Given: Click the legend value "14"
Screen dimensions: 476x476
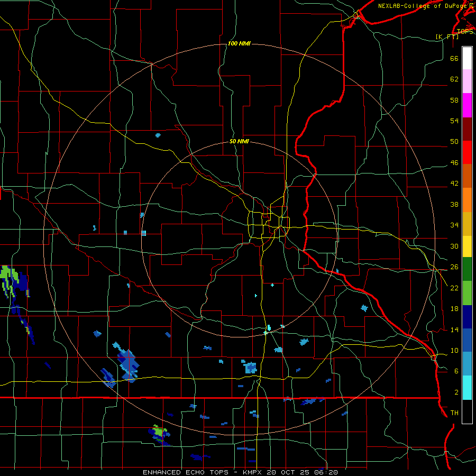Looking at the screenshot, I should [454, 329].
